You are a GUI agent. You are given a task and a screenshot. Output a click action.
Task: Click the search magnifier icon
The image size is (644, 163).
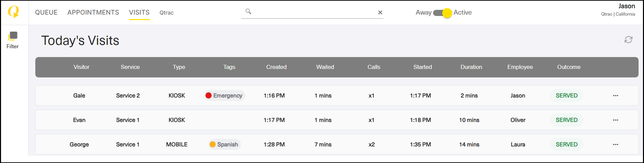[248, 12]
